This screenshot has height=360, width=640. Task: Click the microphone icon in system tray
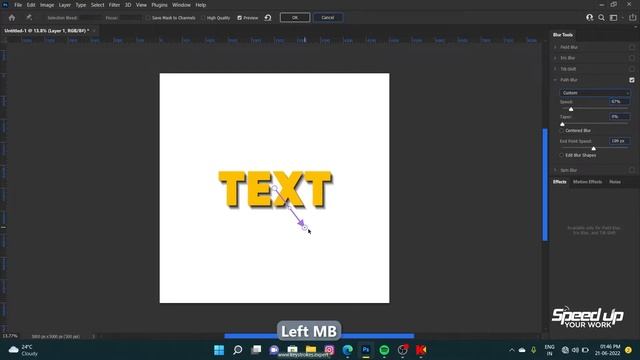[x=533, y=350]
